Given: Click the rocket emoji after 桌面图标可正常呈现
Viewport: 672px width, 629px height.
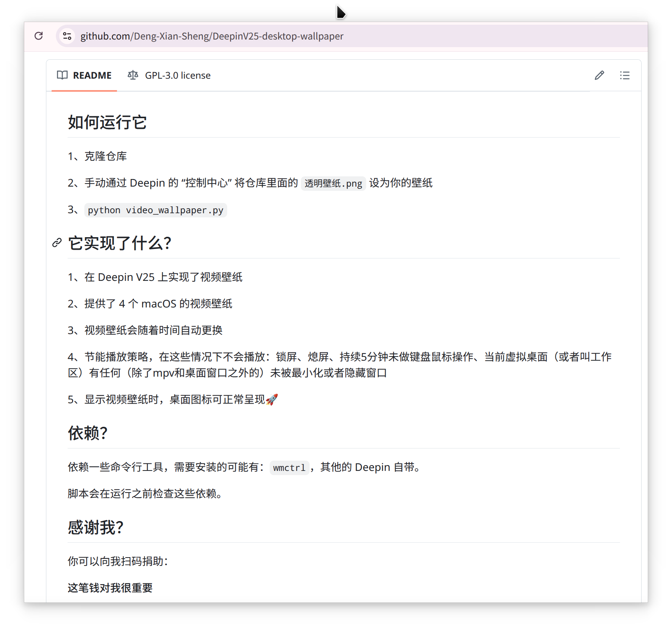Looking at the screenshot, I should tap(272, 399).
